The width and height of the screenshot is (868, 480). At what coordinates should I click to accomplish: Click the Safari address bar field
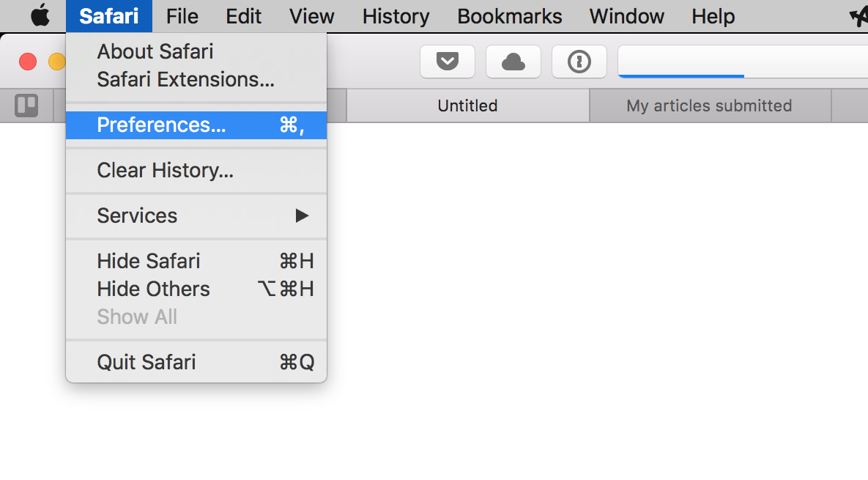(x=743, y=62)
